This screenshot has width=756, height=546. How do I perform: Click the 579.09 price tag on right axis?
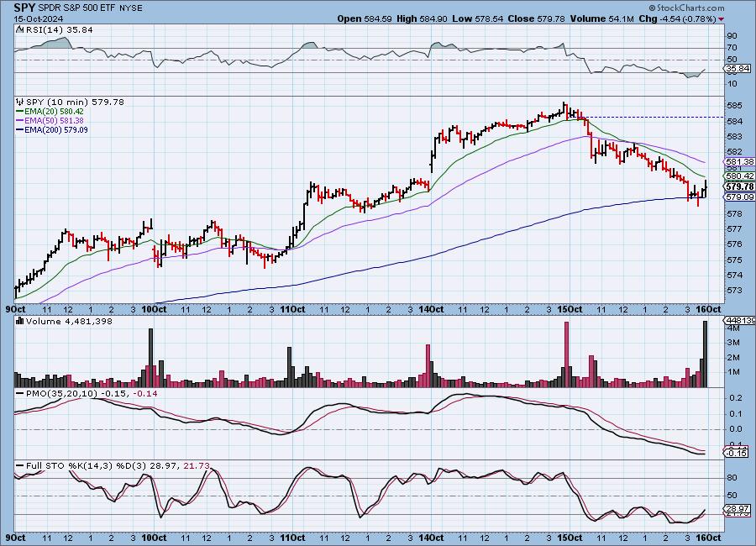pos(739,197)
